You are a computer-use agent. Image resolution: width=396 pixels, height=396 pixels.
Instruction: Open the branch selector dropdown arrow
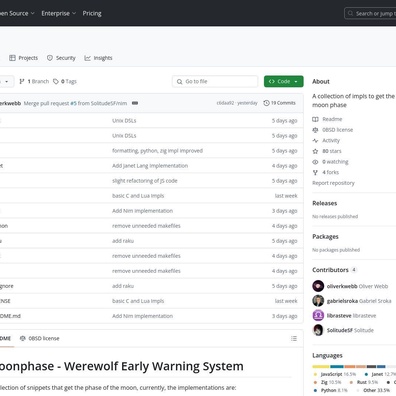tap(6, 81)
